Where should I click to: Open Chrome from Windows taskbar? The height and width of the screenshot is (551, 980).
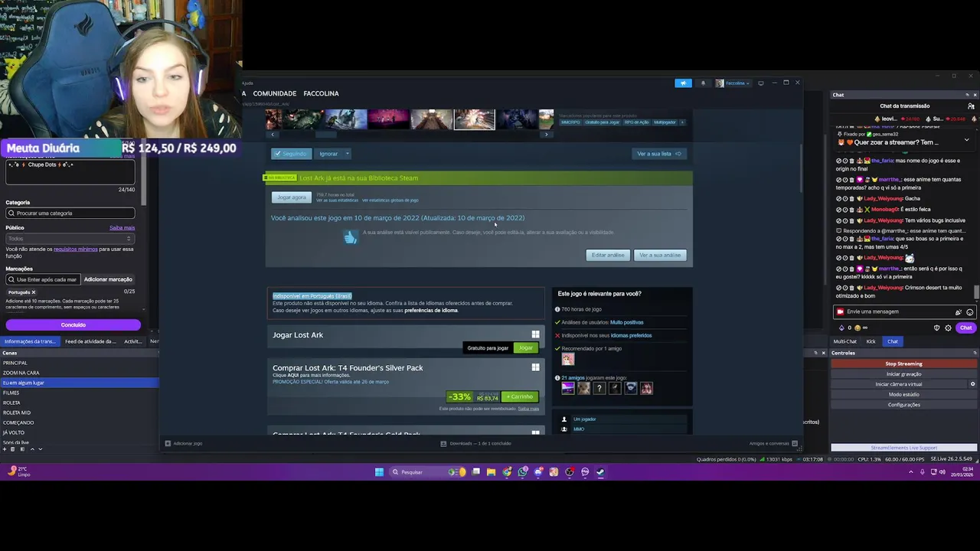[507, 472]
